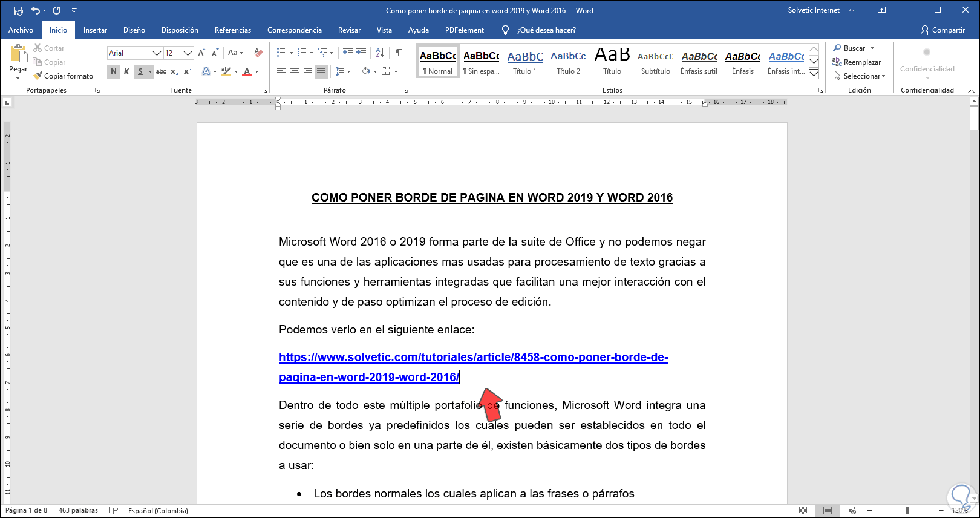This screenshot has height=518, width=980.
Task: Create a multilevel list
Action: pos(322,53)
